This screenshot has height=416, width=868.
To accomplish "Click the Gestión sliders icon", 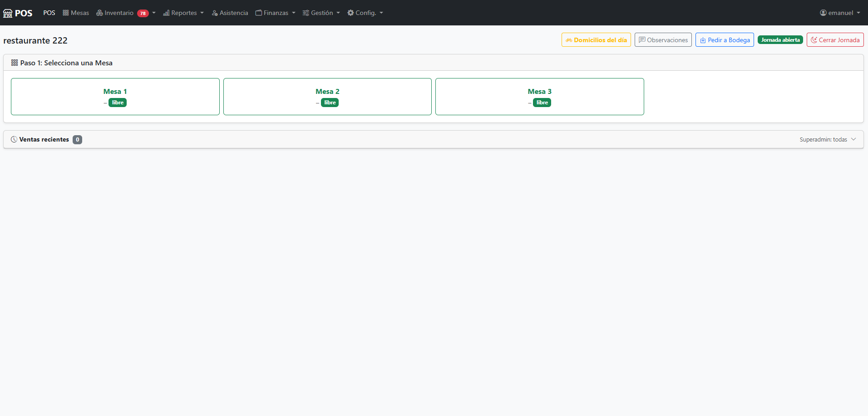I will pos(306,13).
